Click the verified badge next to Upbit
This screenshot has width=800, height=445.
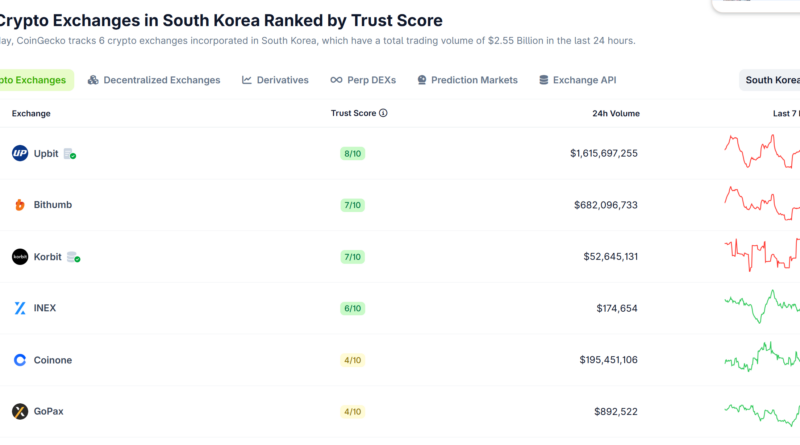click(70, 154)
